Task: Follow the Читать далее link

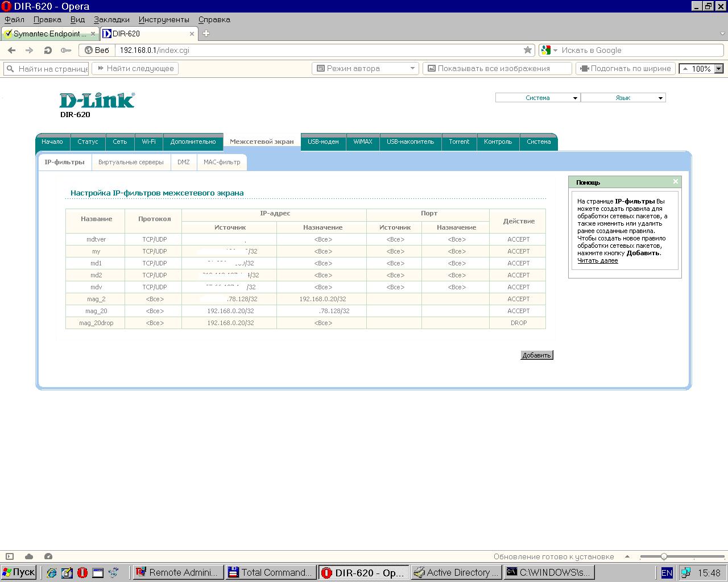Action: [x=597, y=260]
